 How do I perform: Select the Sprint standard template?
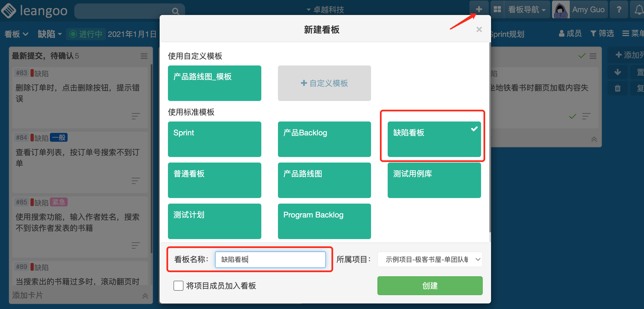coord(214,139)
